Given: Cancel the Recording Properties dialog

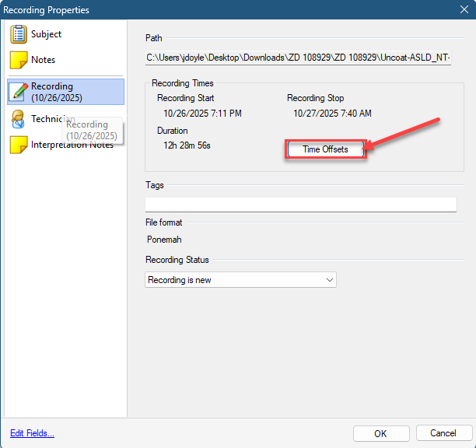Looking at the screenshot, I should [443, 433].
